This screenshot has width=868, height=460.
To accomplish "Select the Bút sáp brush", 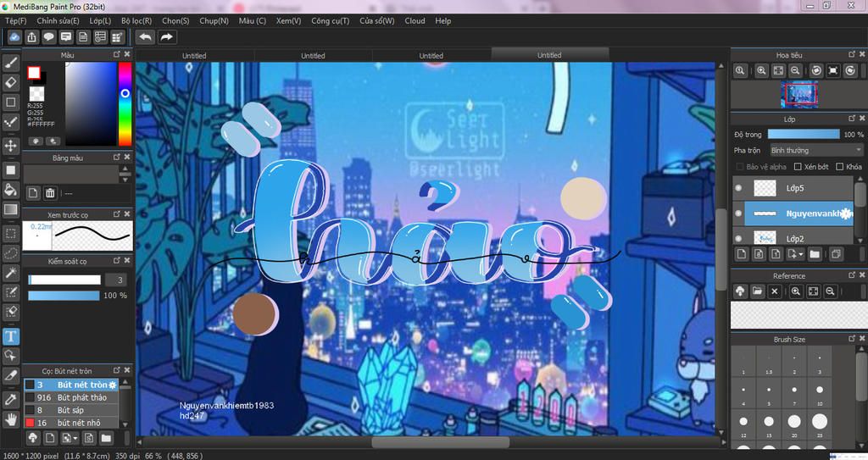I will (71, 410).
